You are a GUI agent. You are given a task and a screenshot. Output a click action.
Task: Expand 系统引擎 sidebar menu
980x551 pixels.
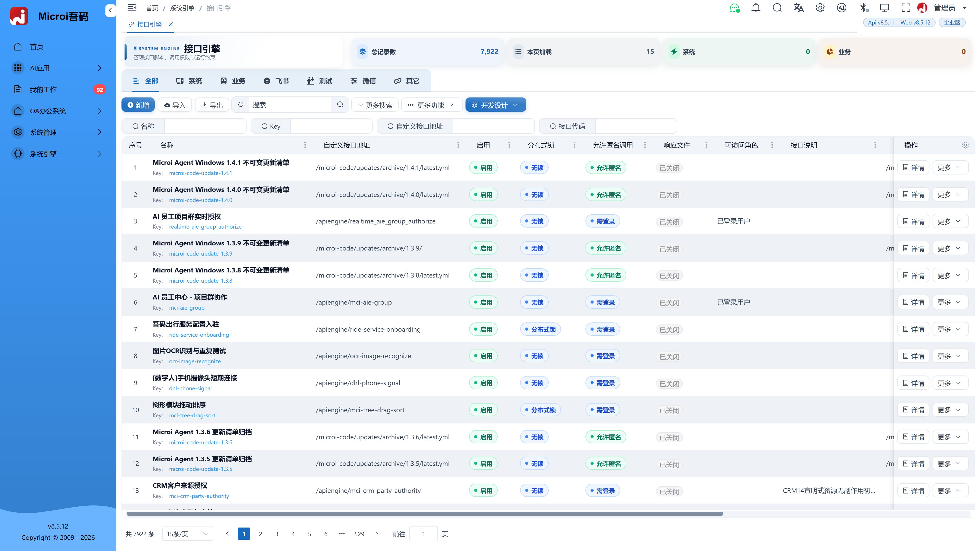tap(58, 154)
